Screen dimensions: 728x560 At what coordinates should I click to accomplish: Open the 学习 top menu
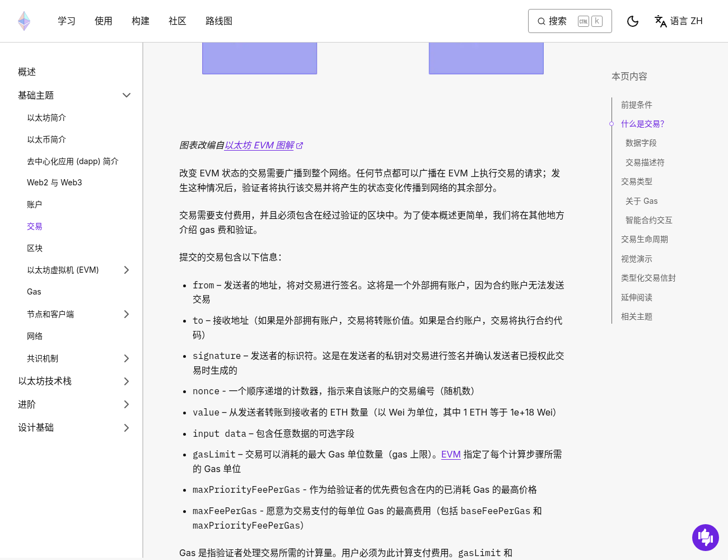click(x=67, y=21)
